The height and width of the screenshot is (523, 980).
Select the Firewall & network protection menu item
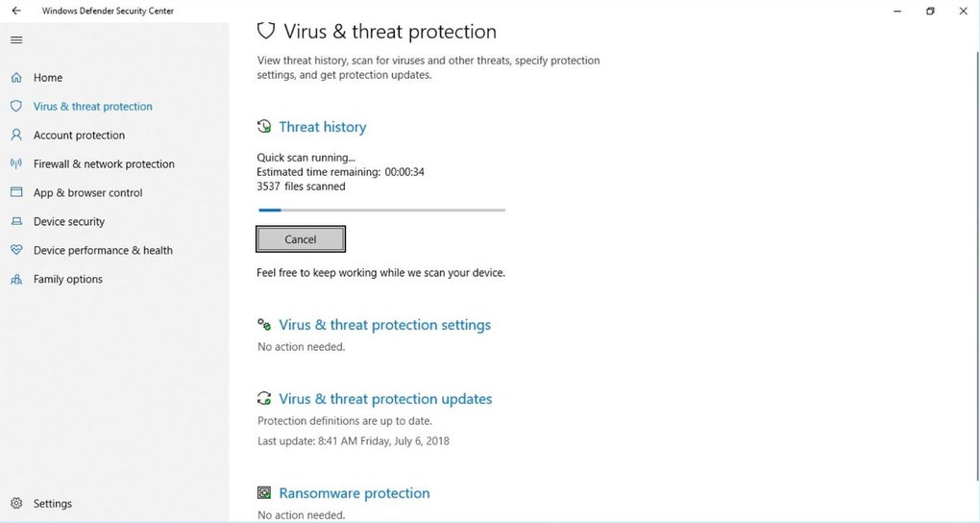(104, 164)
